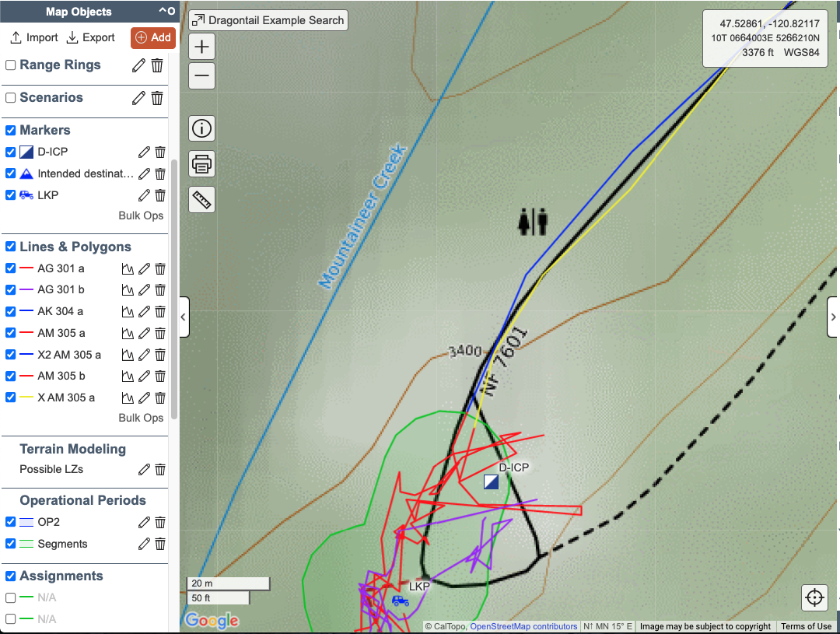Zoom out on the map
840x634 pixels.
tap(202, 75)
